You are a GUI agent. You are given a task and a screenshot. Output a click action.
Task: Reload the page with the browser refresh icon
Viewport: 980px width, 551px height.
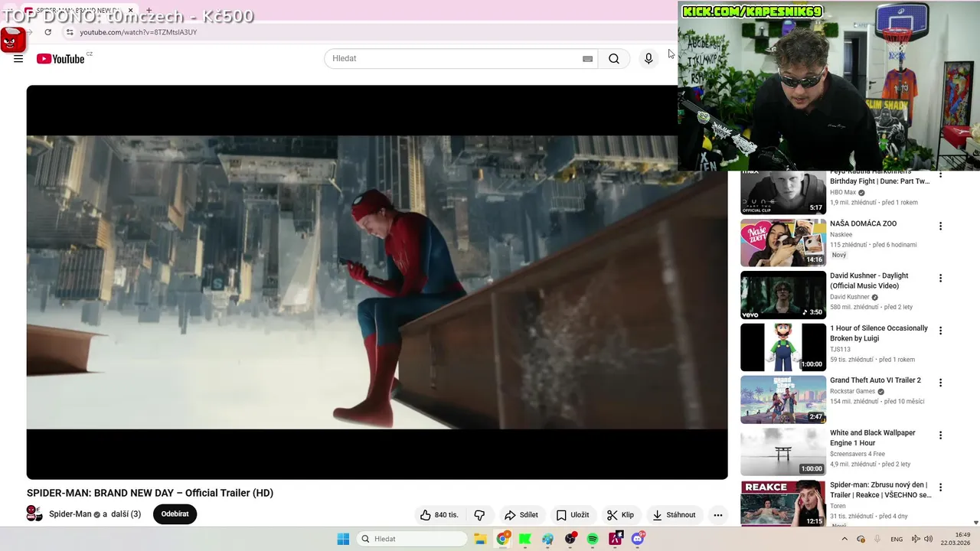pyautogui.click(x=48, y=32)
